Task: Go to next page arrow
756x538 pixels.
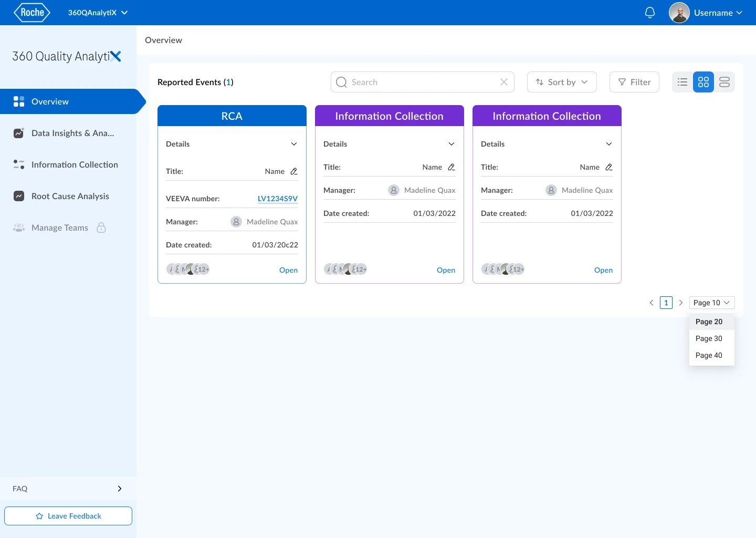Action: 681,303
